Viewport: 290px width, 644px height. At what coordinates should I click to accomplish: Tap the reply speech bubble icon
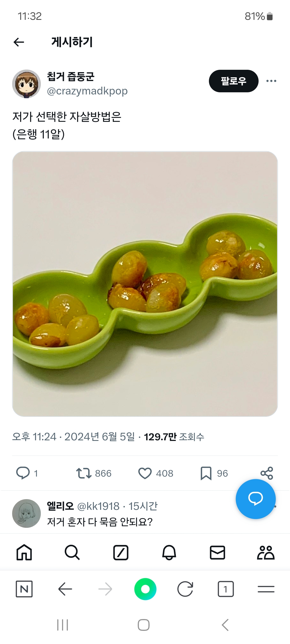[23, 473]
